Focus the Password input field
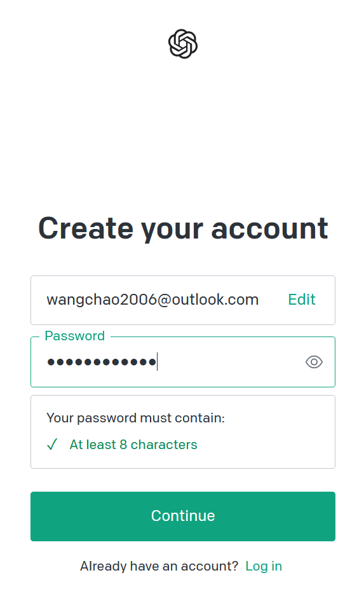 [183, 362]
